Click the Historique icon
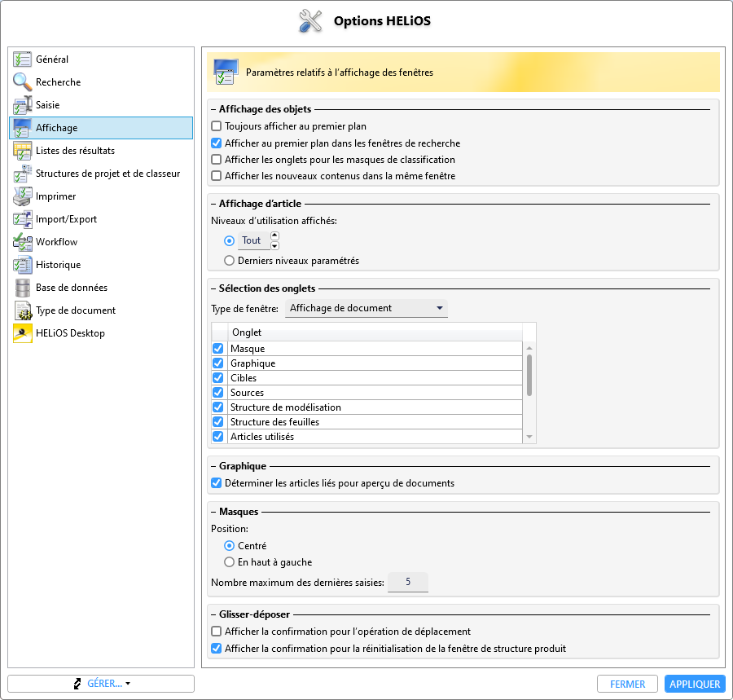 tap(23, 265)
